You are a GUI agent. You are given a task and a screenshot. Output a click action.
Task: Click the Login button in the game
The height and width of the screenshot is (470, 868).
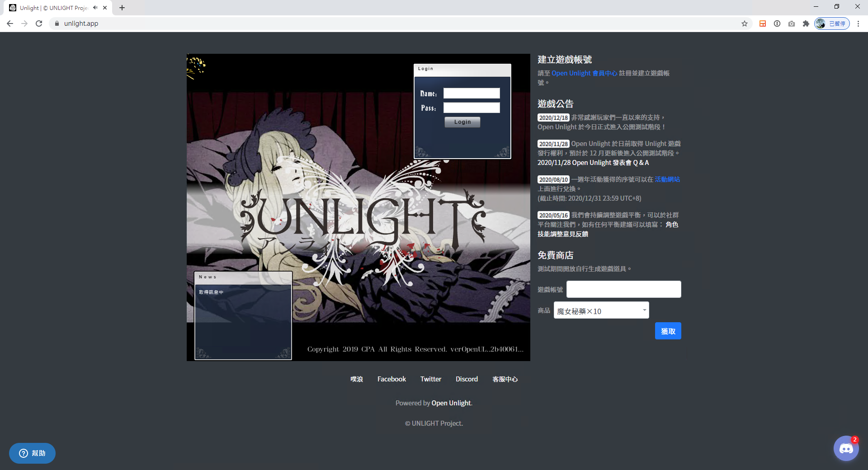coord(462,122)
